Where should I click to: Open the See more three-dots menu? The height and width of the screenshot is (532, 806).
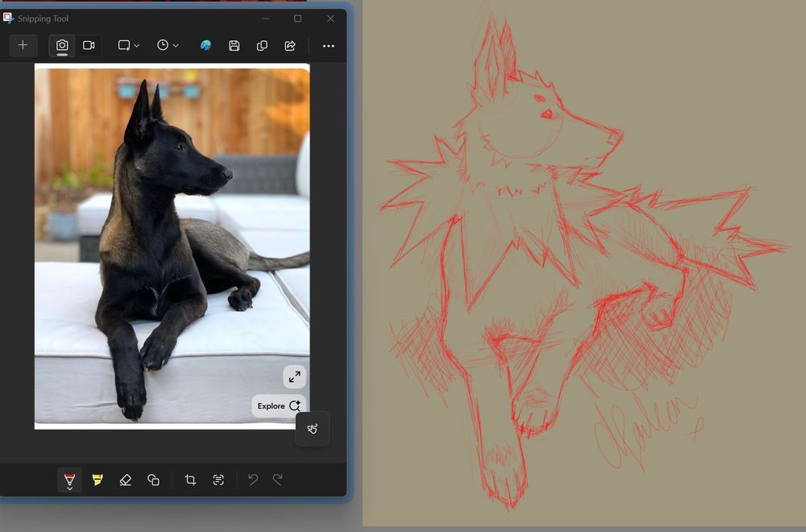pyautogui.click(x=329, y=46)
